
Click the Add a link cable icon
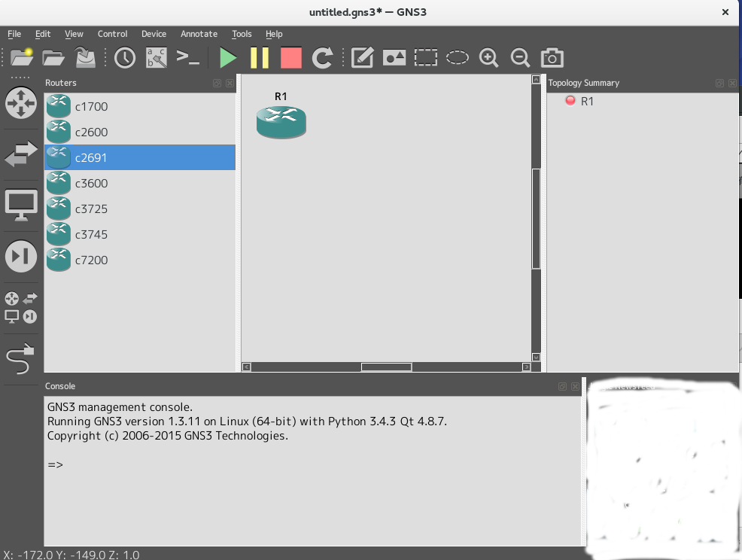pos(21,358)
